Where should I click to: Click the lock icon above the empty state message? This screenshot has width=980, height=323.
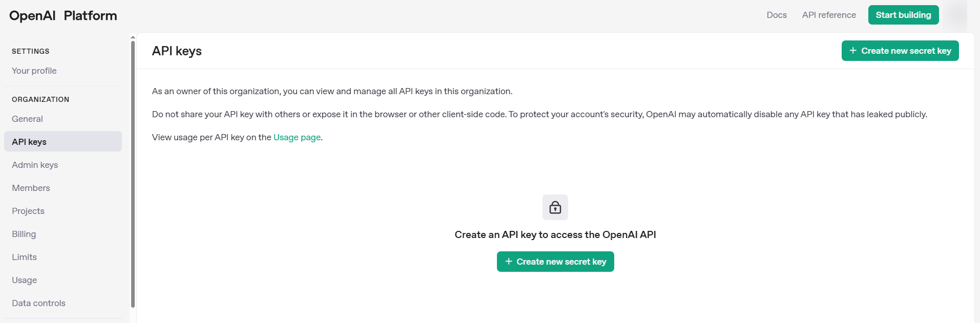pos(555,207)
